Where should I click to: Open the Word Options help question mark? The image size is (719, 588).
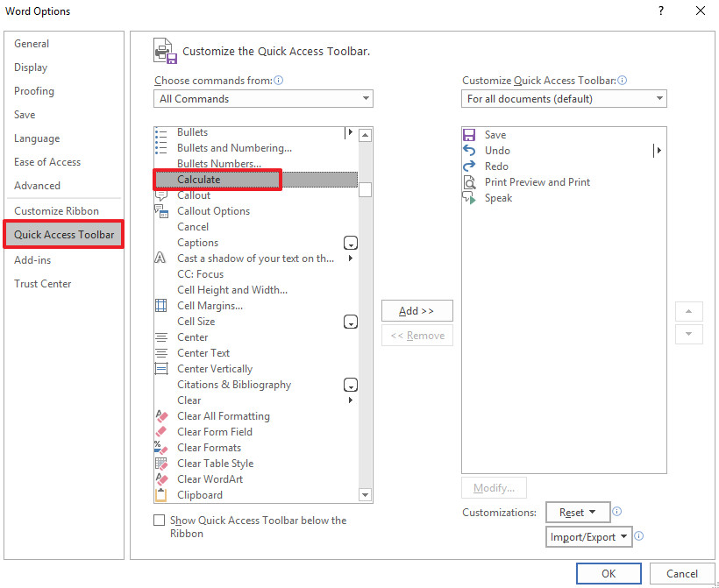(661, 11)
